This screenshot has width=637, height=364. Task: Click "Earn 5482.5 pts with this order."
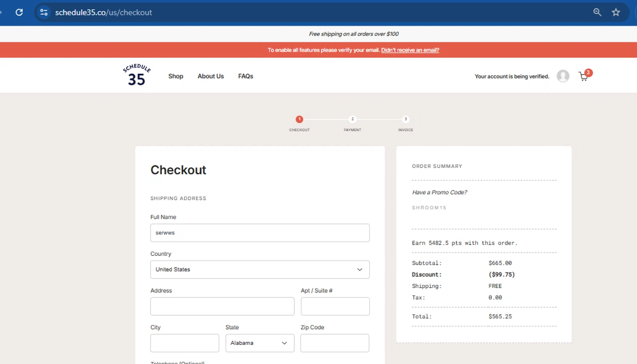click(x=465, y=243)
